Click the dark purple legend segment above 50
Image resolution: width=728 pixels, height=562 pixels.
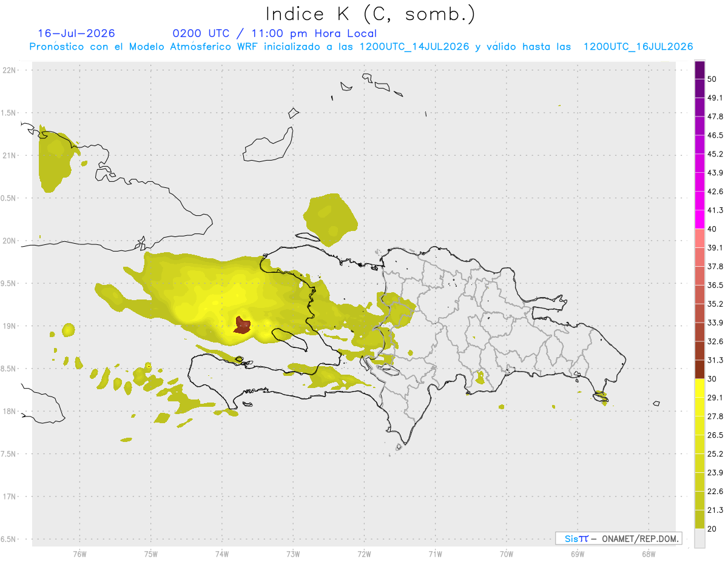pos(700,70)
